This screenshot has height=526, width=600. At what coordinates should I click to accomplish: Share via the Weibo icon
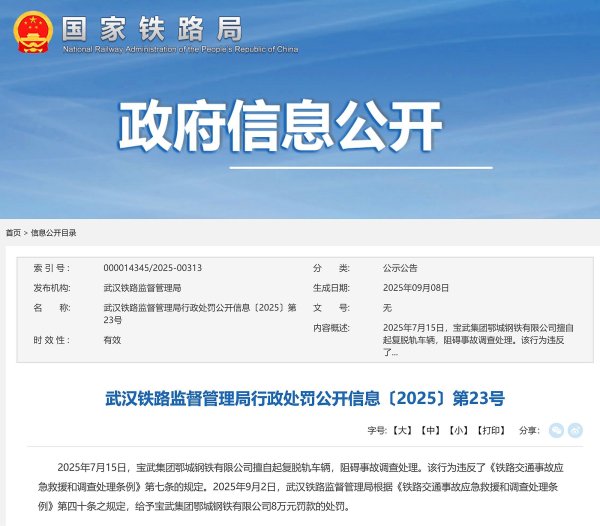575,430
